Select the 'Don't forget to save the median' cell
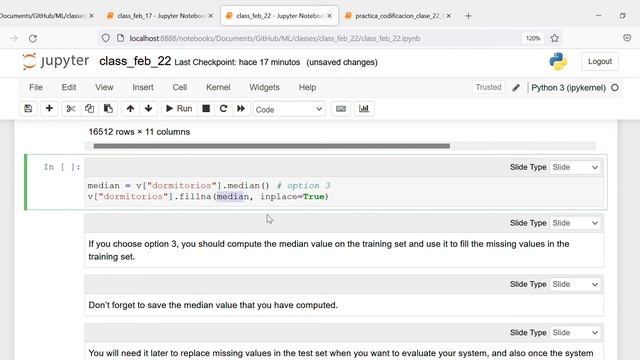The height and width of the screenshot is (360, 640). (x=344, y=305)
